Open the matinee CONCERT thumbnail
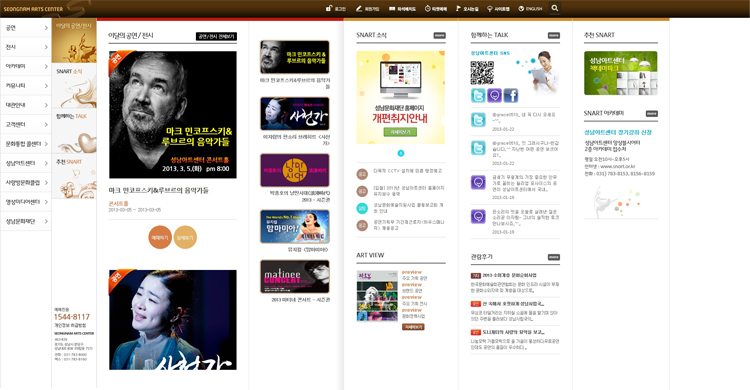750x390 pixels. pos(295,277)
